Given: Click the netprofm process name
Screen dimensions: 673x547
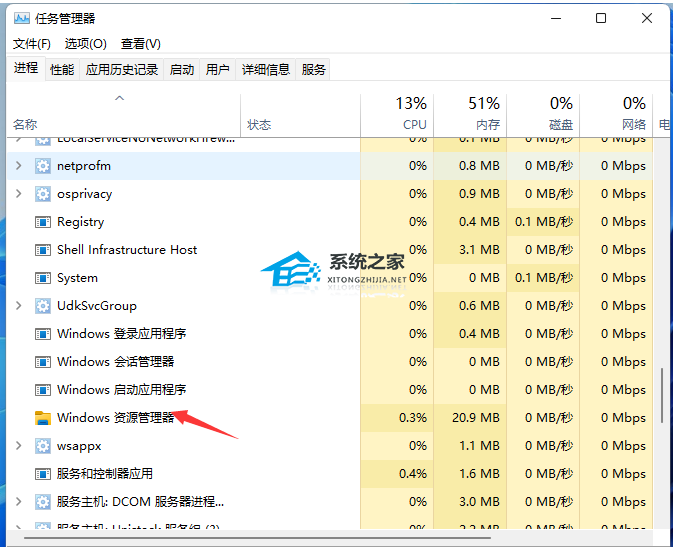Looking at the screenshot, I should [84, 166].
